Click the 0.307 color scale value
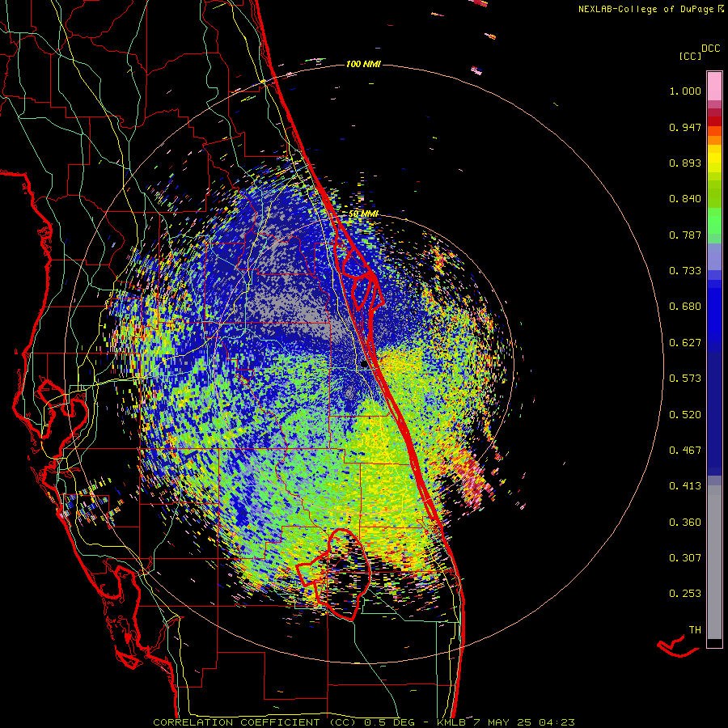728x728 pixels. (x=685, y=558)
